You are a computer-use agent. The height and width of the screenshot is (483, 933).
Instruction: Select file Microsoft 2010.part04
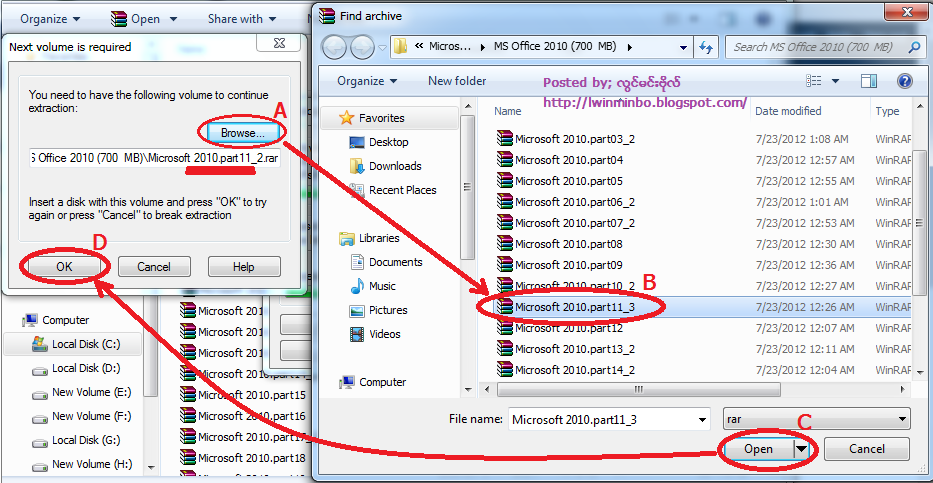(x=569, y=160)
